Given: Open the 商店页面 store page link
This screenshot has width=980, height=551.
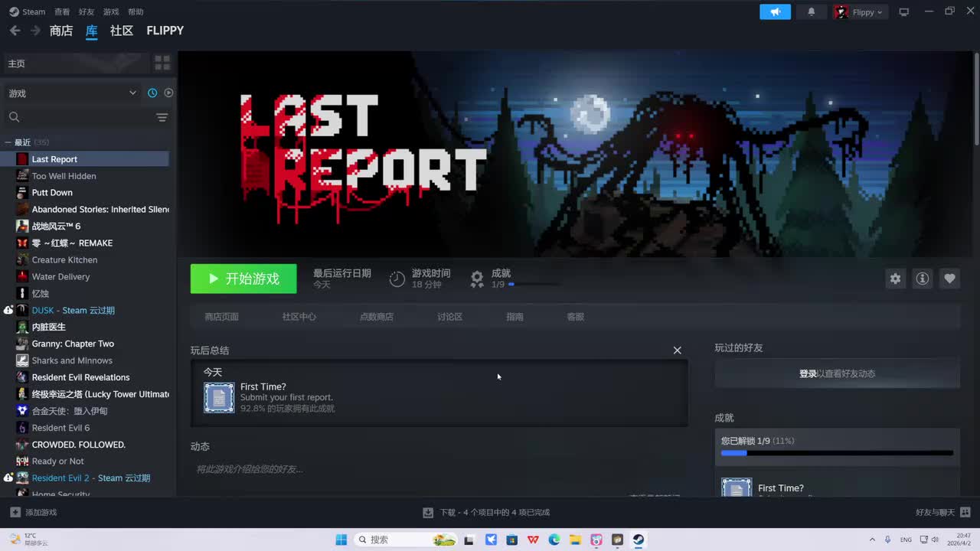Looking at the screenshot, I should point(222,317).
